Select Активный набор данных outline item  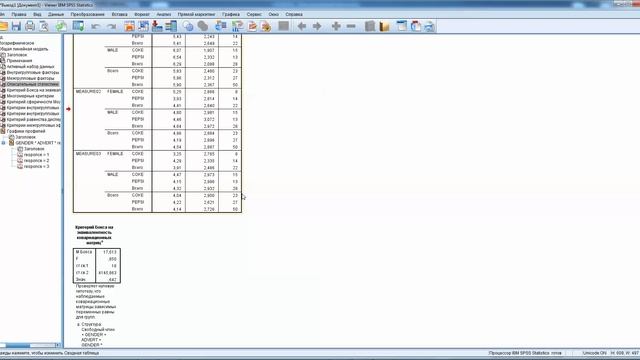coord(30,67)
